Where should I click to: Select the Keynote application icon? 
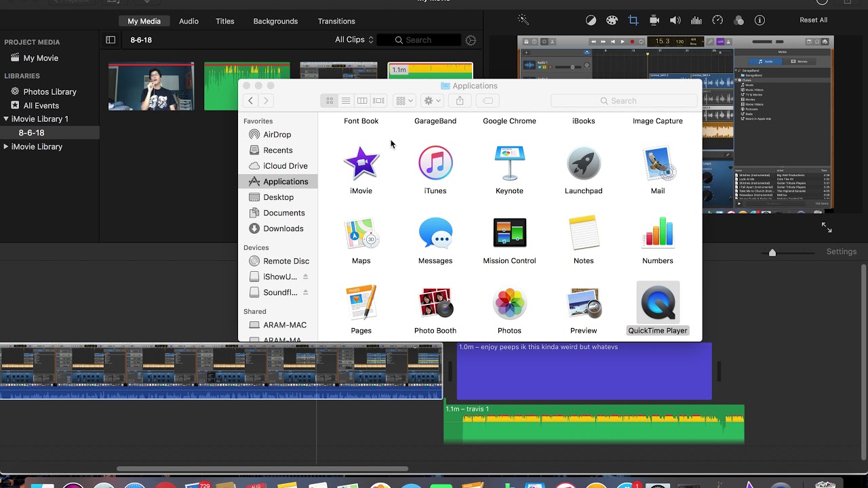pos(509,163)
